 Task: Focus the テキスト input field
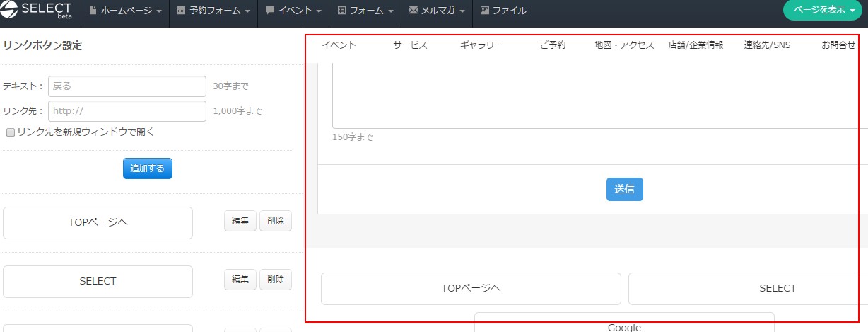tap(127, 86)
